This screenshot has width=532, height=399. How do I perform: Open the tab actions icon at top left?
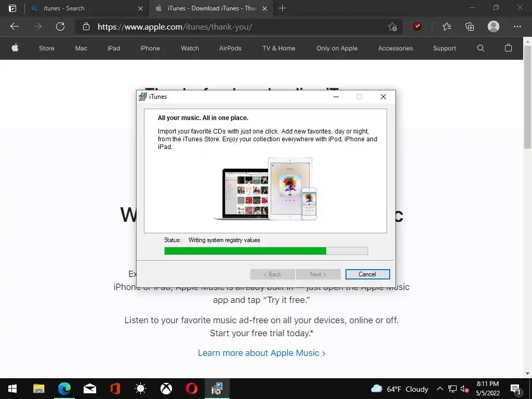click(12, 8)
